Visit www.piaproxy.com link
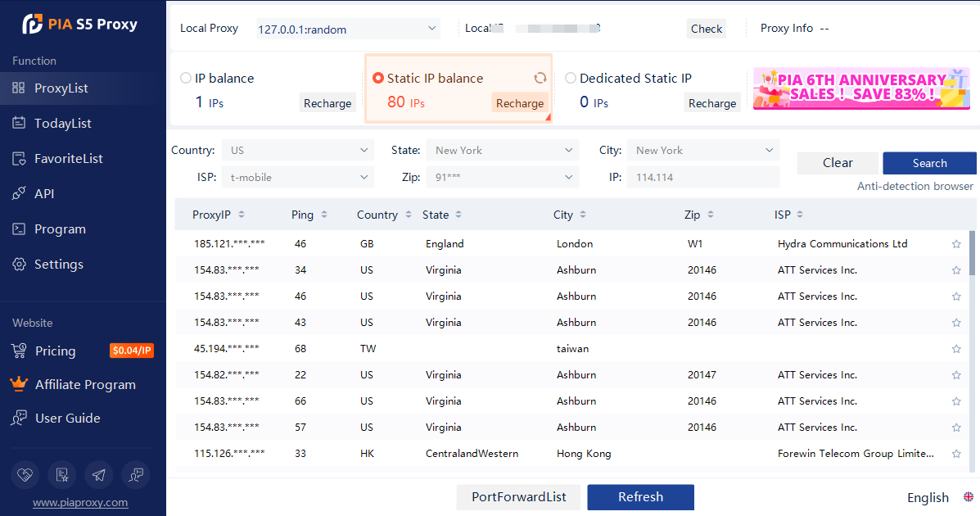The width and height of the screenshot is (980, 516). [80, 502]
